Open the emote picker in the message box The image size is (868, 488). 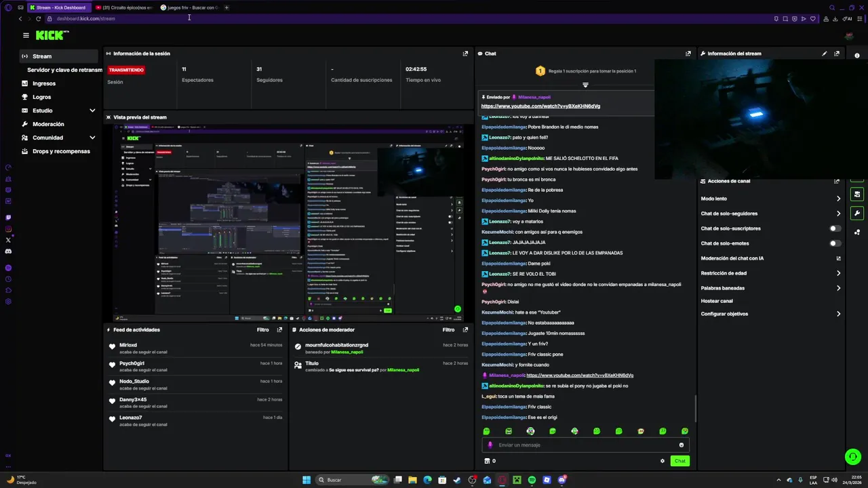(x=682, y=445)
